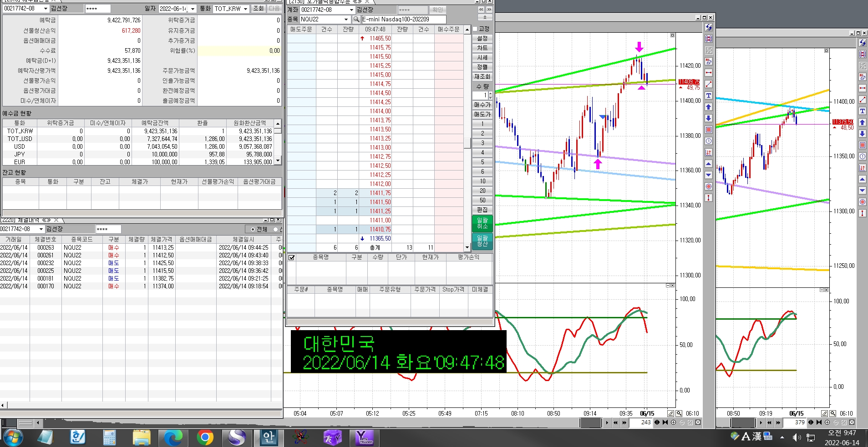Screen dimensions: 868x447
Task: Expand account dropdown in 체결내역 window
Action: (41, 229)
